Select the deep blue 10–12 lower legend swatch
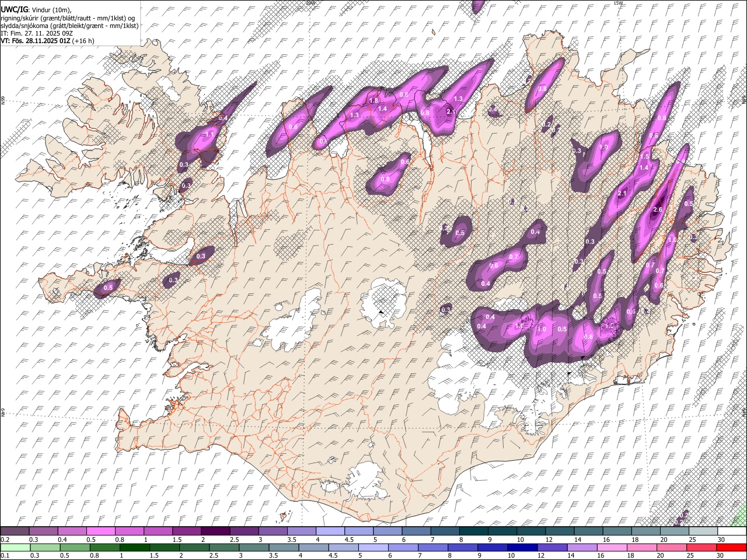Viewport: 747px width, 560px height. click(522, 547)
